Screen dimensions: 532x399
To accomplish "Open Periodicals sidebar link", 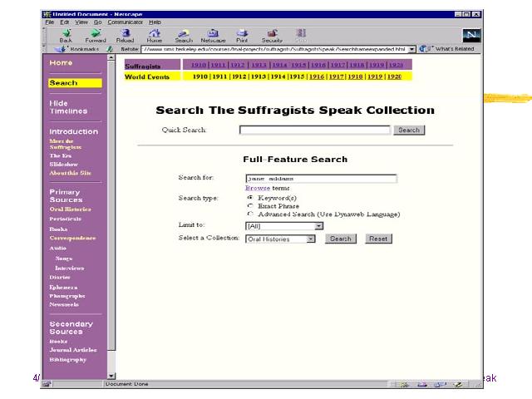I will (66, 219).
